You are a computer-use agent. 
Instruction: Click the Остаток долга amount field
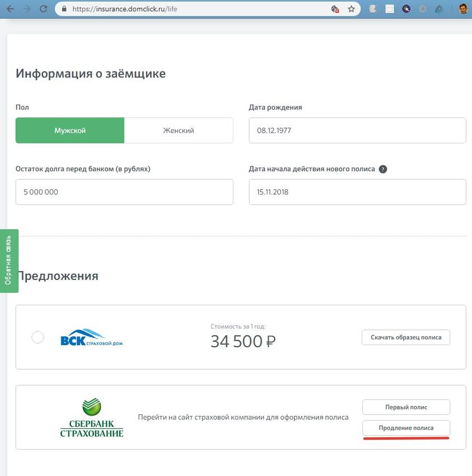pyautogui.click(x=124, y=192)
